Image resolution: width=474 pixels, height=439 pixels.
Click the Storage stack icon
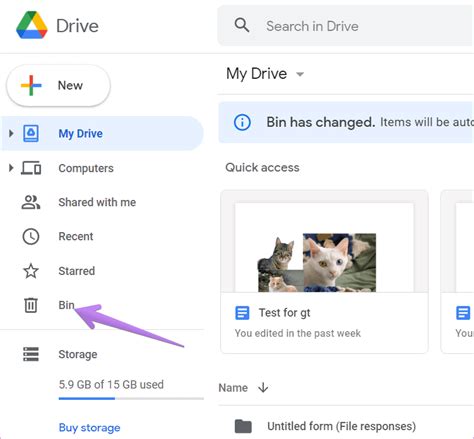31,354
